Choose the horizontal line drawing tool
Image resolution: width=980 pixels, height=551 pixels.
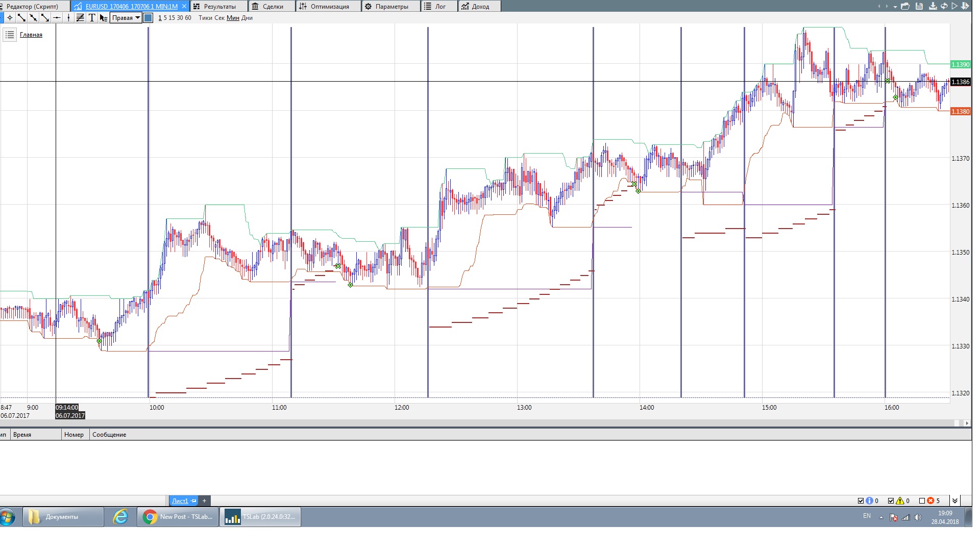[57, 18]
